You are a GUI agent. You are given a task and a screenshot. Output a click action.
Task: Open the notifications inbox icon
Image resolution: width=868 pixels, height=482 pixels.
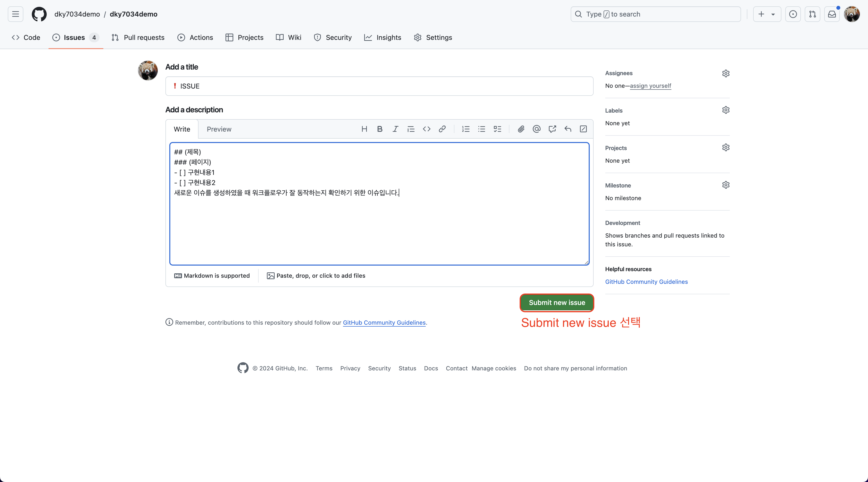tap(832, 14)
